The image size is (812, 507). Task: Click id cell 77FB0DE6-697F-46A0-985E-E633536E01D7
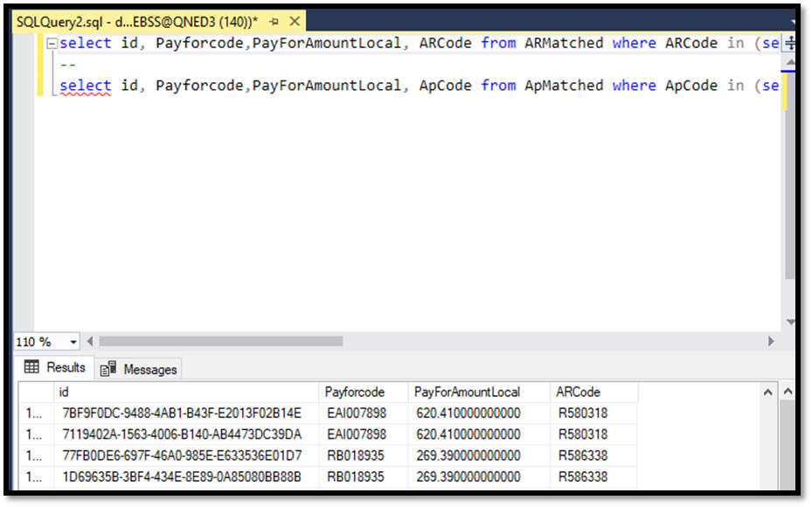point(186,455)
